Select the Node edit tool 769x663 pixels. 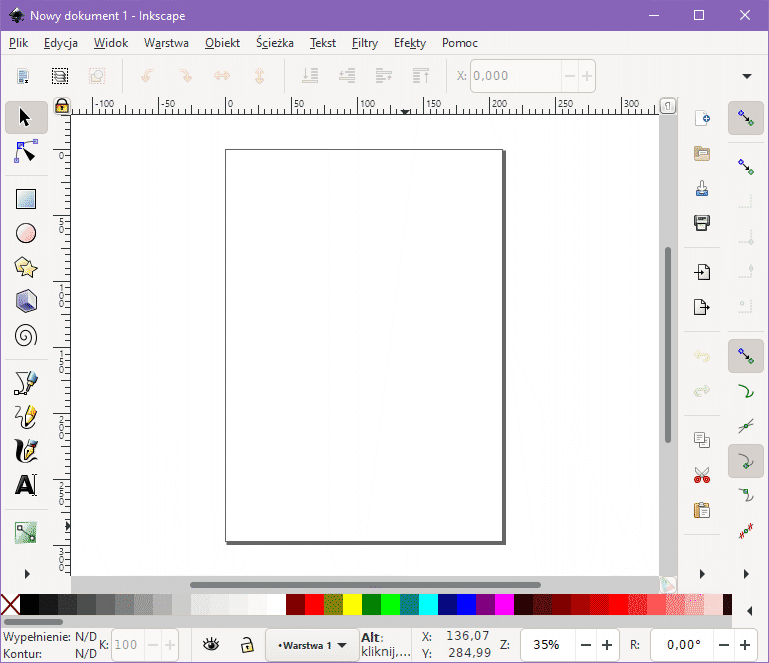pos(26,152)
